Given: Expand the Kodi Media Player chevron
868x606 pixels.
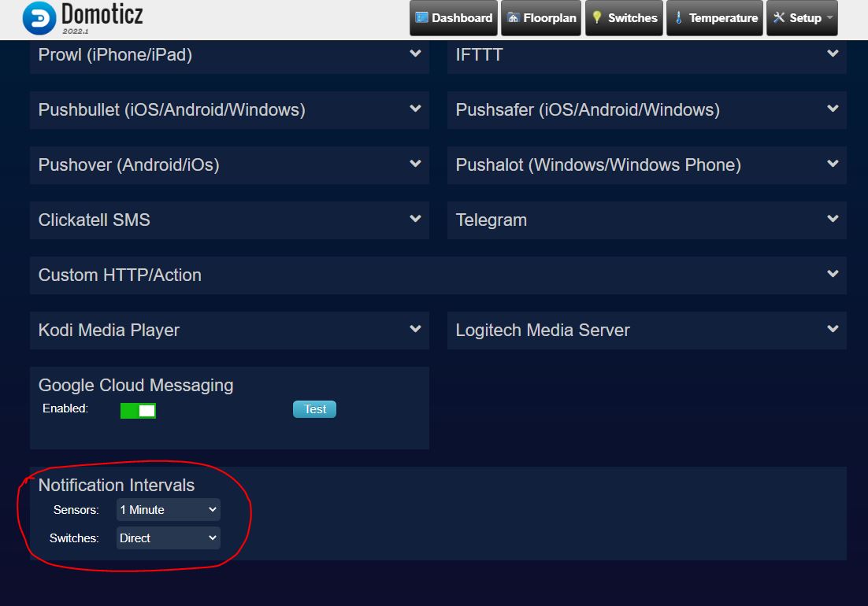Looking at the screenshot, I should tap(415, 329).
